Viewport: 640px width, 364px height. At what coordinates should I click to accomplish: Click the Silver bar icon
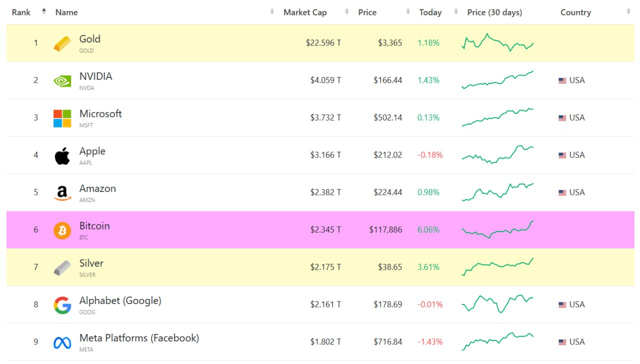(62, 267)
